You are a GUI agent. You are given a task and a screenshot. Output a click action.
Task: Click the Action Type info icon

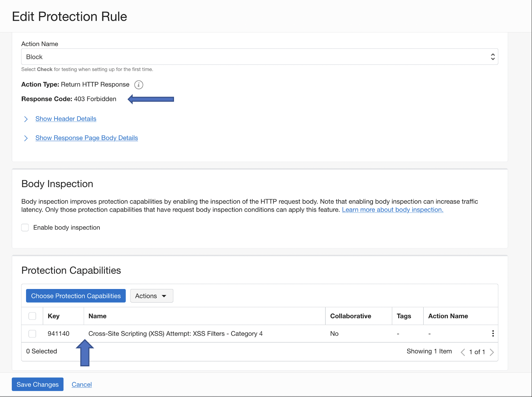139,85
